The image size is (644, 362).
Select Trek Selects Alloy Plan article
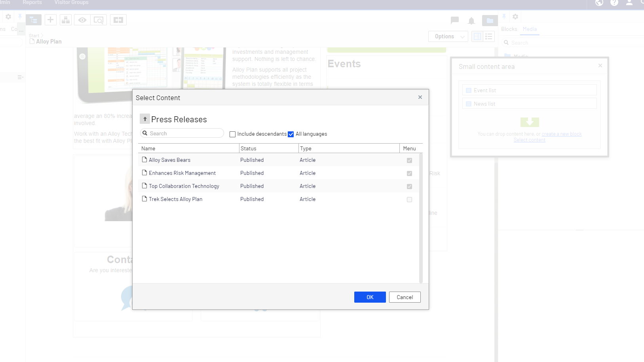click(279, 199)
